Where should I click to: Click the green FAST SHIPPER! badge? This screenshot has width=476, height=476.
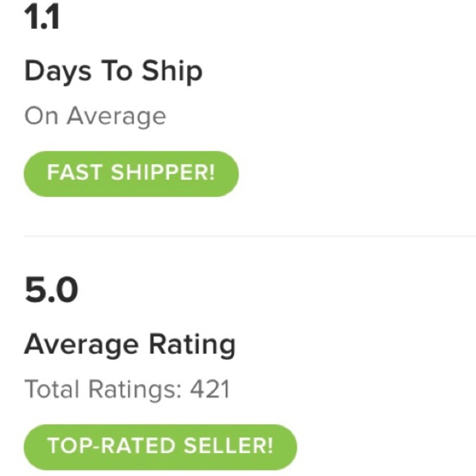click(x=131, y=174)
